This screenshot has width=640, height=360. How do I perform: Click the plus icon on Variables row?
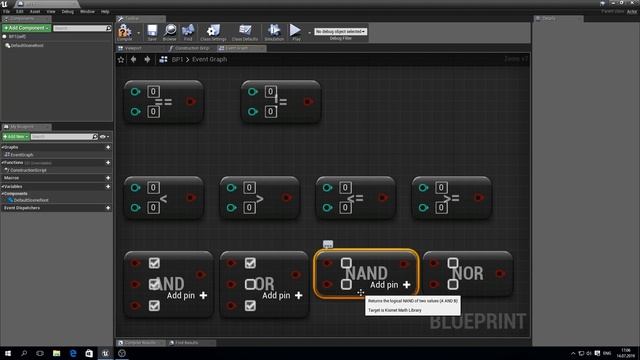coord(108,187)
